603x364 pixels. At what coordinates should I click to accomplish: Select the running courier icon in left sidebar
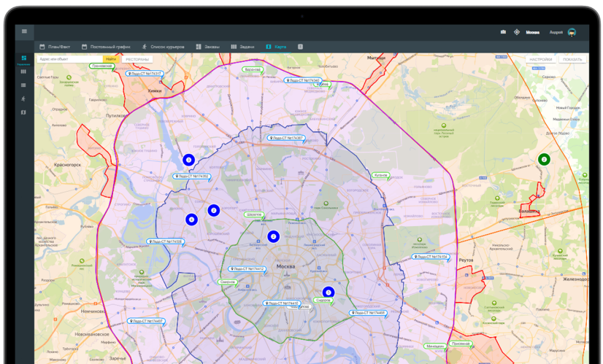23,98
